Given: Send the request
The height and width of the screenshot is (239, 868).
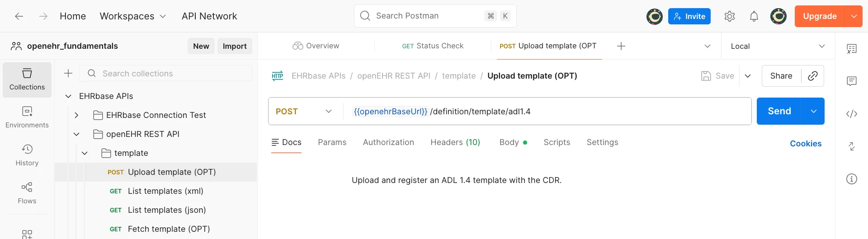Looking at the screenshot, I should (779, 111).
